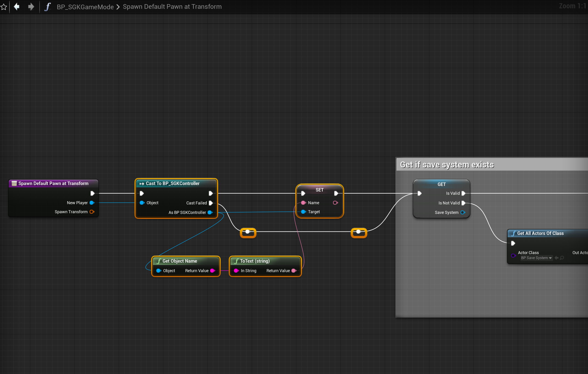
Task: Click the magnifier icon beside BP Save System
Action: click(562, 258)
